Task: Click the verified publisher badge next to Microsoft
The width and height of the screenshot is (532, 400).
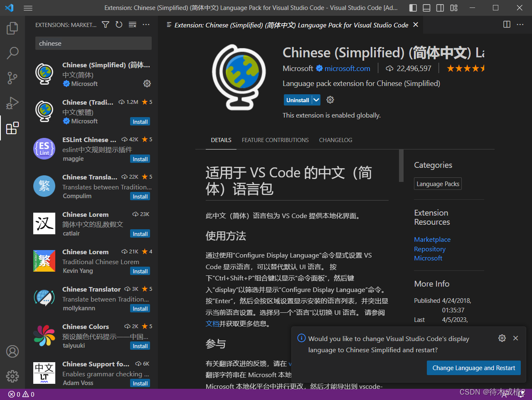Action: click(x=319, y=69)
